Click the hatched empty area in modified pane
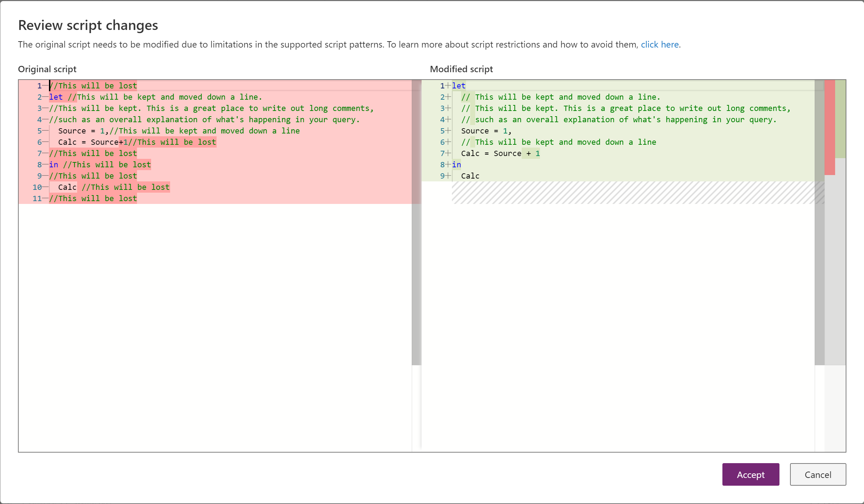The height and width of the screenshot is (504, 864). pyautogui.click(x=634, y=193)
